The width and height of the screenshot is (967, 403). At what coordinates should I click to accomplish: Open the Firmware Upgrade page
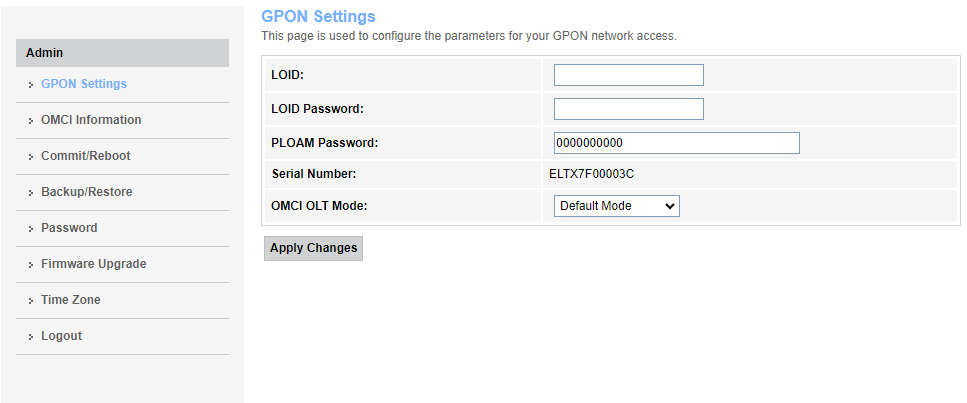[93, 264]
